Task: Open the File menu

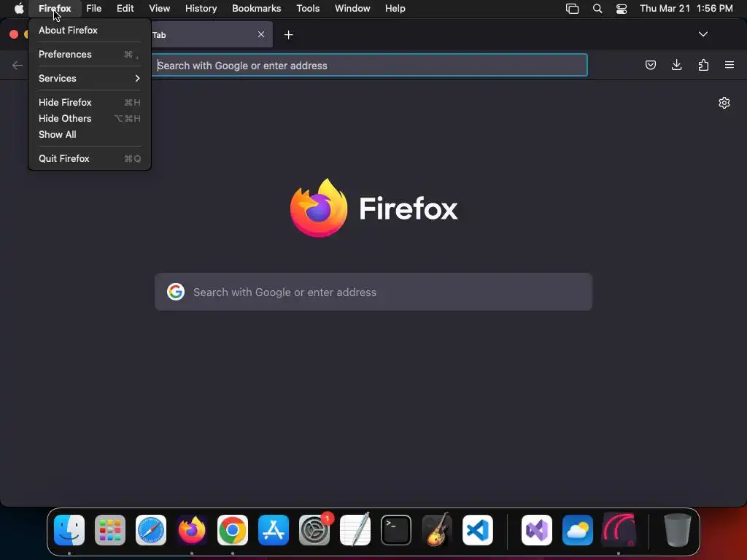Action: click(x=94, y=9)
